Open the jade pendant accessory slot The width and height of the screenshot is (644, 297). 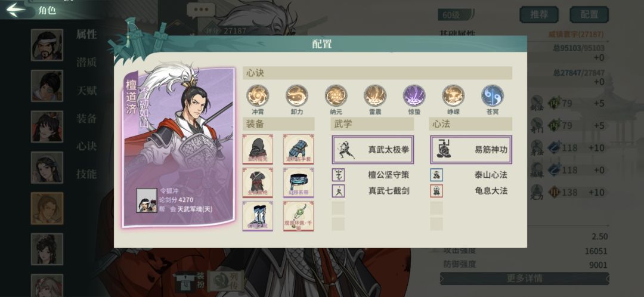click(299, 216)
